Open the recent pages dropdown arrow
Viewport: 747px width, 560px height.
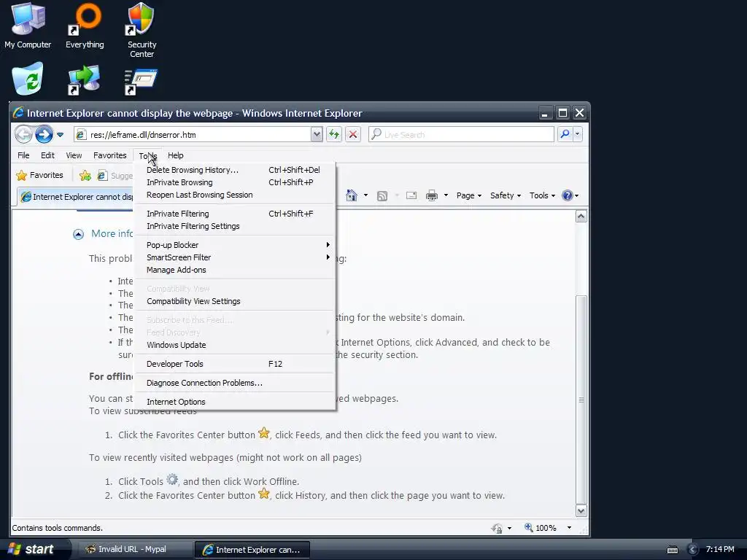click(60, 135)
